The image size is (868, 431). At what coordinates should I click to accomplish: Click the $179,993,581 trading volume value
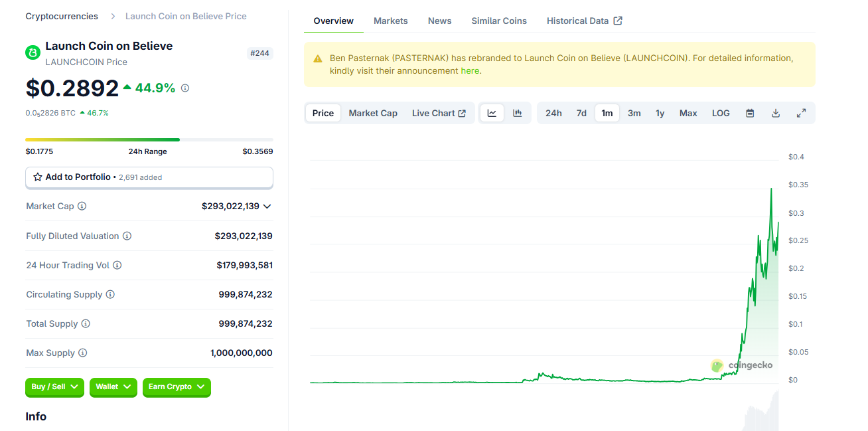coord(244,265)
